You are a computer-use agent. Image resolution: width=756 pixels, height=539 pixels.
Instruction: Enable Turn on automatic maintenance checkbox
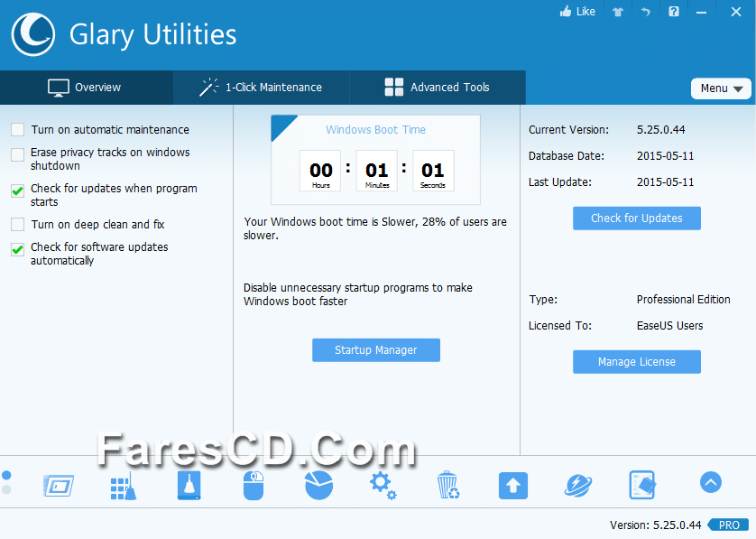[18, 130]
